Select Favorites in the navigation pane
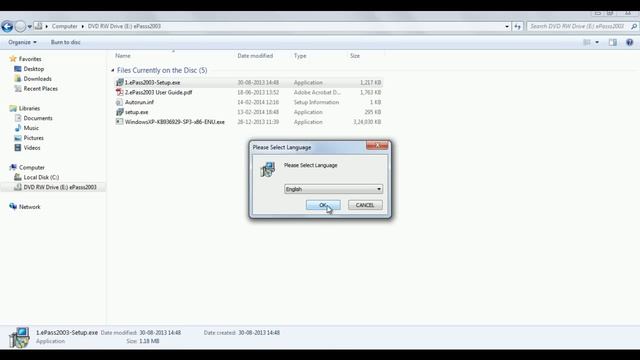 tap(30, 59)
